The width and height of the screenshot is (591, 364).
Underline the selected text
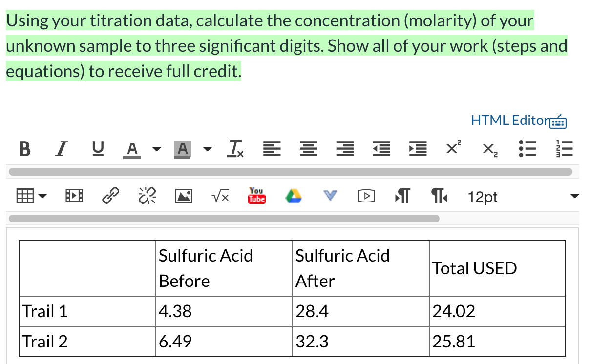[97, 149]
